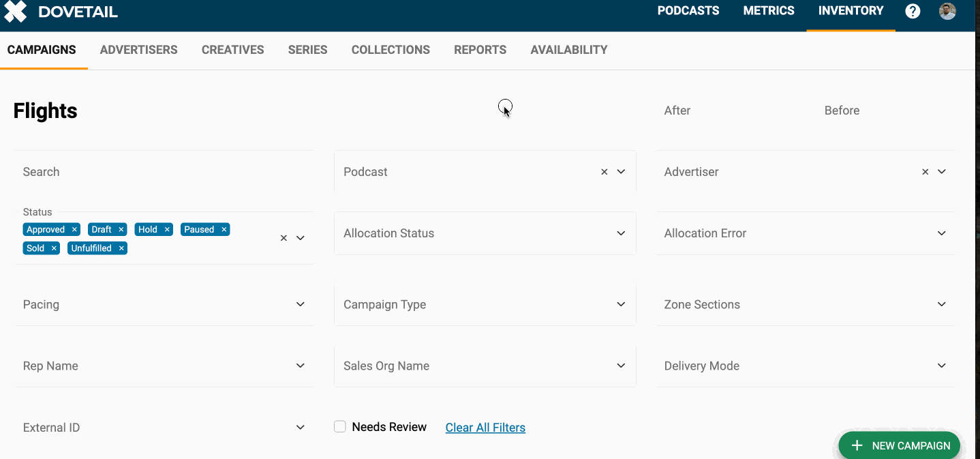This screenshot has width=980, height=459.
Task: Remove the Unfulfilled status chip
Action: pos(121,248)
